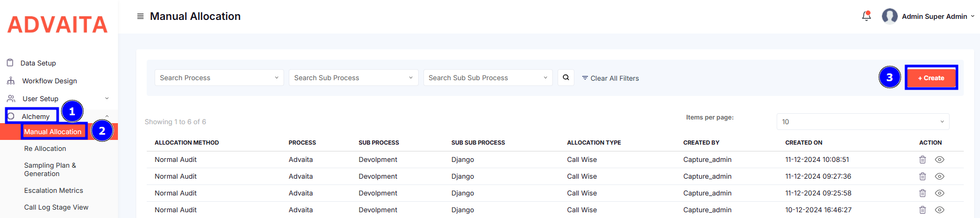Click the PROCESS column header

302,143
